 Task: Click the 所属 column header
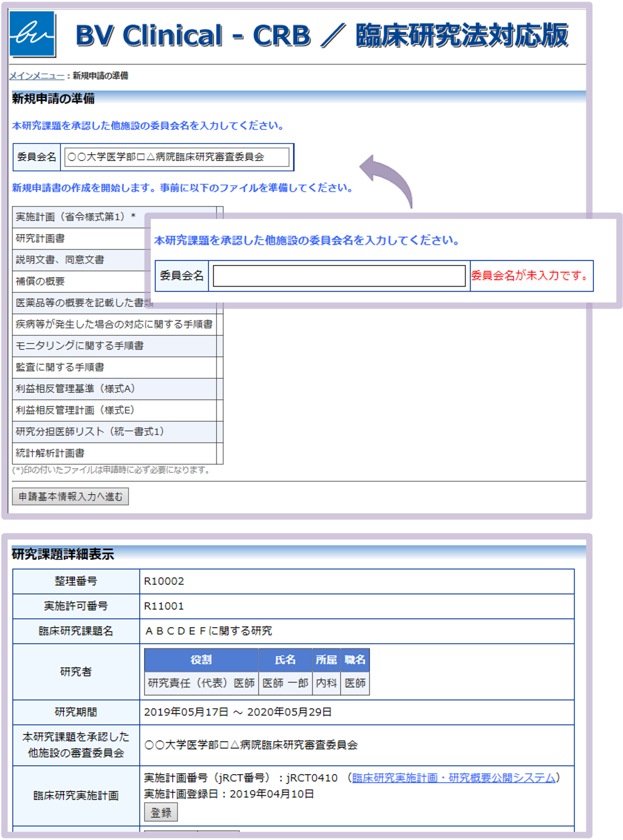point(326,660)
